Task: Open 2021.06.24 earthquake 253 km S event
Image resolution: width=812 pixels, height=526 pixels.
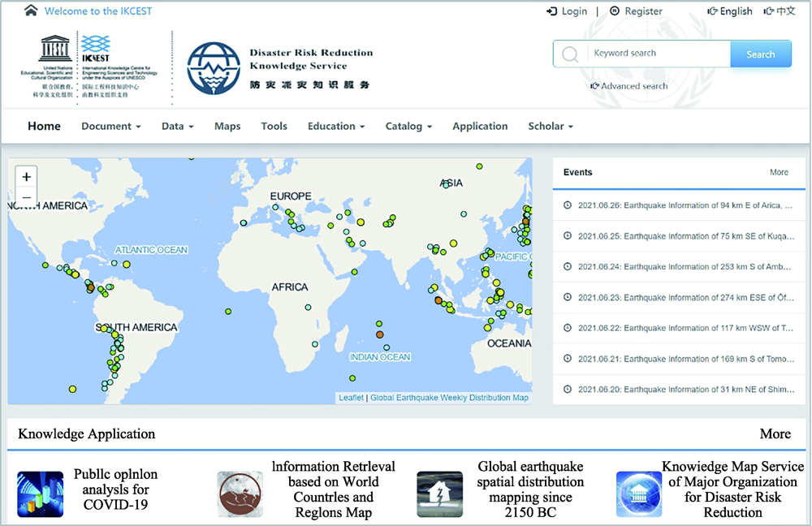Action: (x=685, y=266)
